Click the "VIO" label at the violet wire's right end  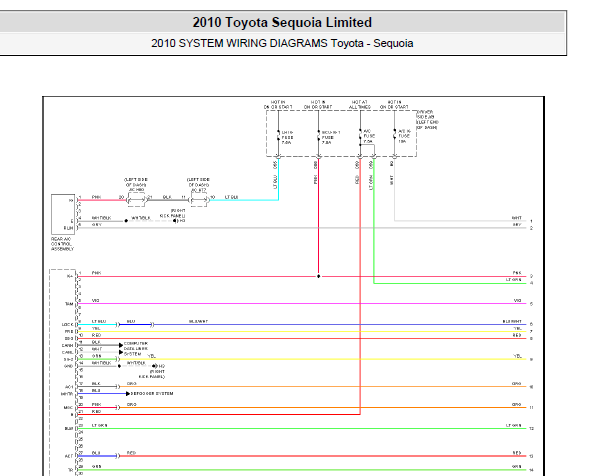pos(517,301)
